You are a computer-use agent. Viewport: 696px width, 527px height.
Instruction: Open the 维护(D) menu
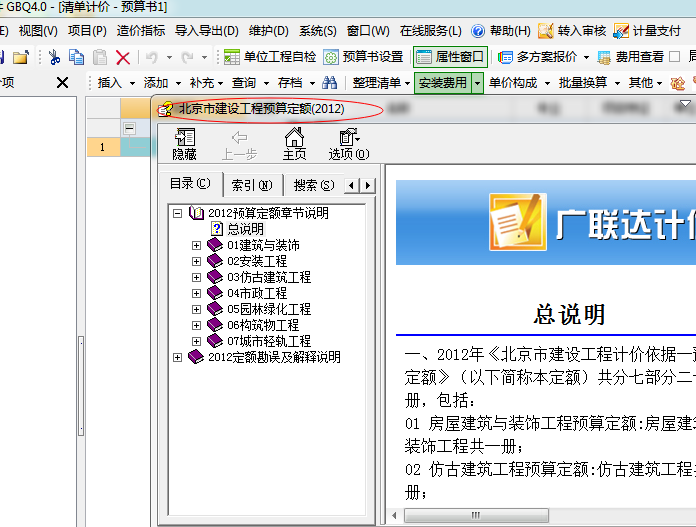(x=269, y=31)
